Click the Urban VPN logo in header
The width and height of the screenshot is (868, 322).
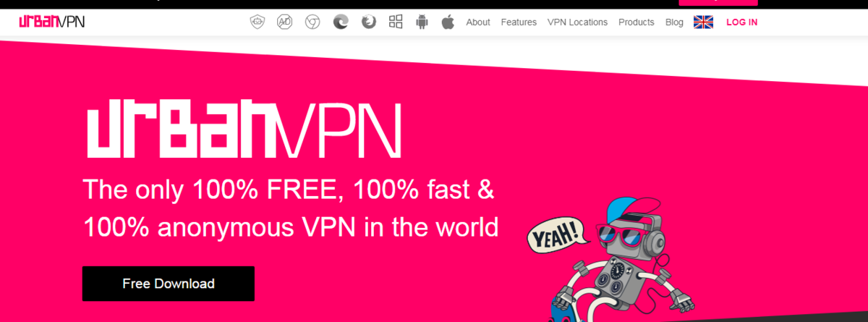pyautogui.click(x=52, y=22)
